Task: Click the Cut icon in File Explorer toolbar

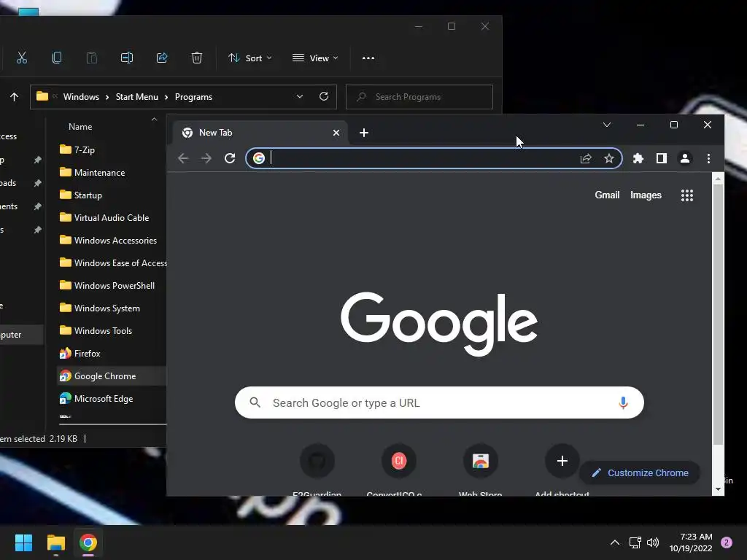Action: tap(21, 58)
